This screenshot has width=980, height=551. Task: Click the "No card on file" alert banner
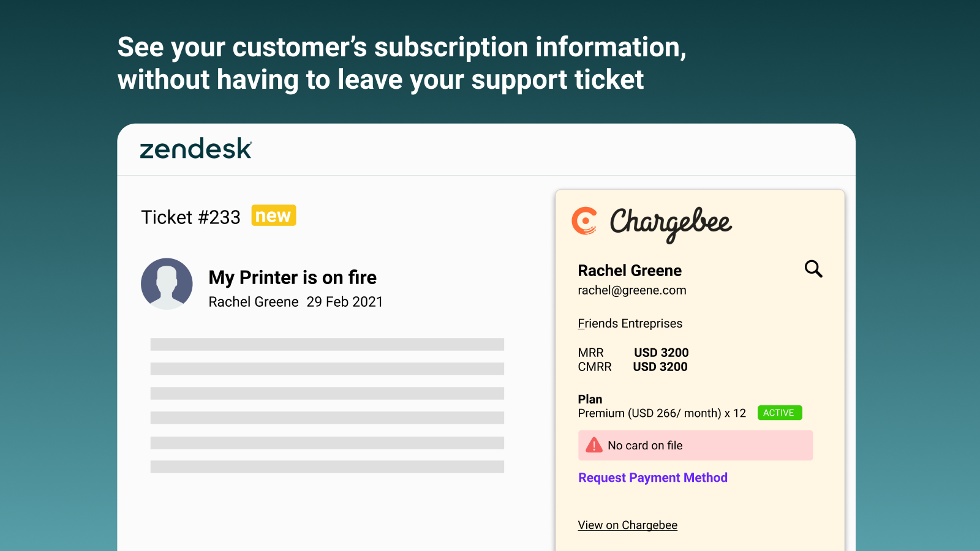695,445
